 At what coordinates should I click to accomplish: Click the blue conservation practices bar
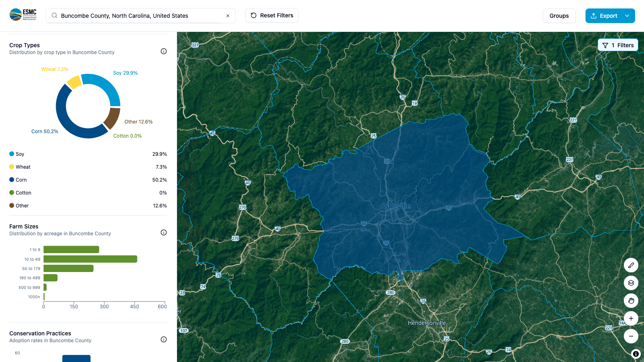pos(76,358)
